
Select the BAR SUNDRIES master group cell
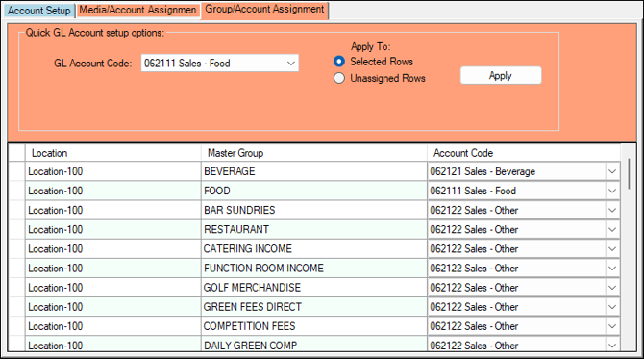[314, 210]
